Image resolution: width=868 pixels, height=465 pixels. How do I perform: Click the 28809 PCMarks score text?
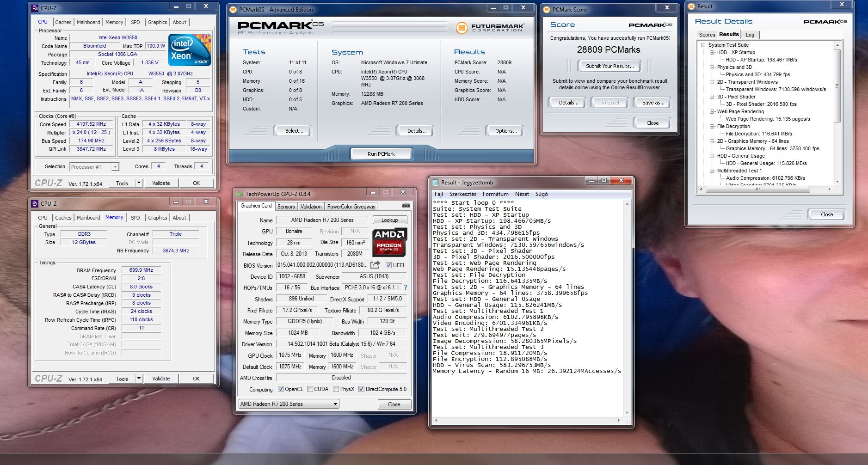coord(609,50)
